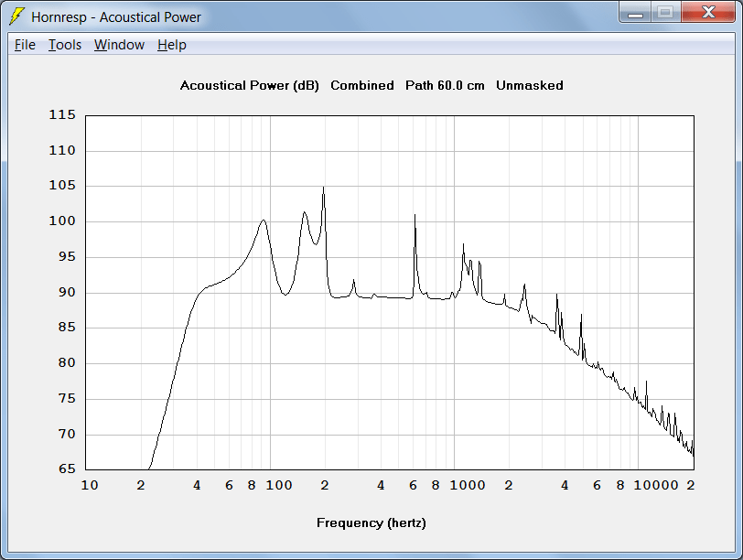This screenshot has width=743, height=560.
Task: Open the File menu
Action: [x=25, y=45]
